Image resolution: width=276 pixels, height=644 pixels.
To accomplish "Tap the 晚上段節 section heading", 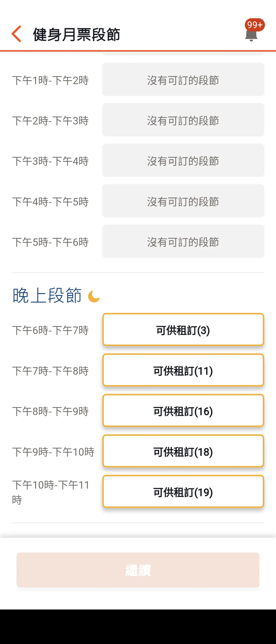I will (47, 295).
